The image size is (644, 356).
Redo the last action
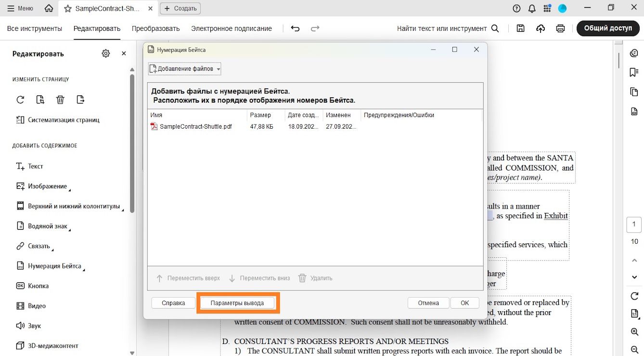tap(315, 28)
